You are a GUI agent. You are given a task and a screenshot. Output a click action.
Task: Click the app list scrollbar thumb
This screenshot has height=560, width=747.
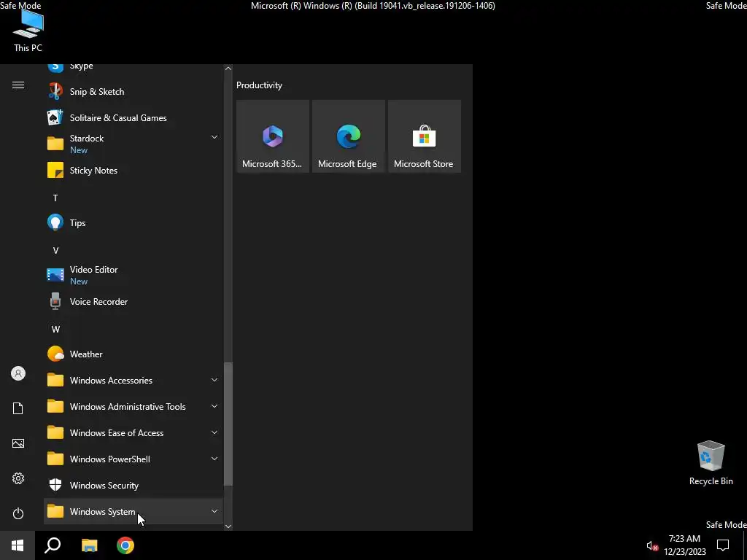pyautogui.click(x=228, y=424)
